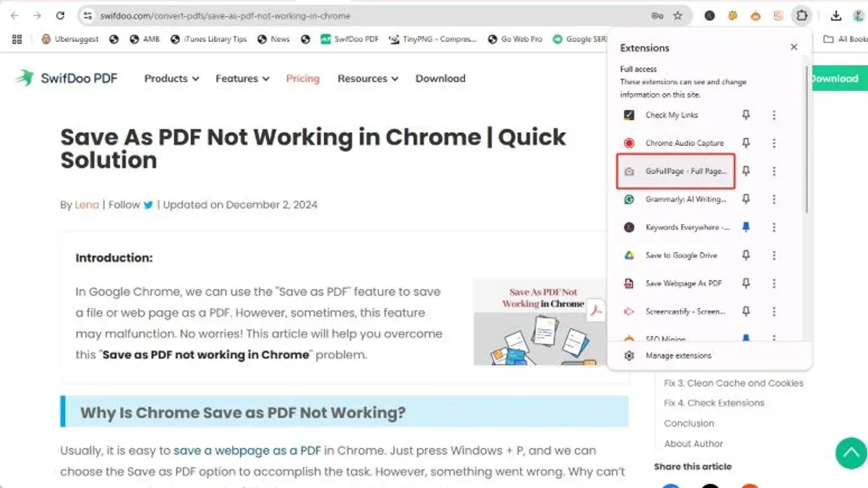Unpin the Keywords Everywhere extension
The image size is (868, 488).
pyautogui.click(x=746, y=228)
